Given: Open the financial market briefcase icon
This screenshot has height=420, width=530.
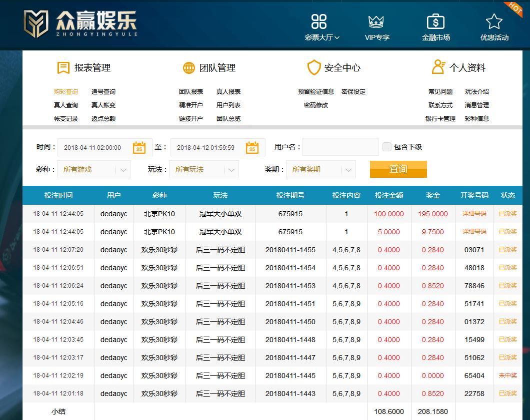Looking at the screenshot, I should pos(435,21).
